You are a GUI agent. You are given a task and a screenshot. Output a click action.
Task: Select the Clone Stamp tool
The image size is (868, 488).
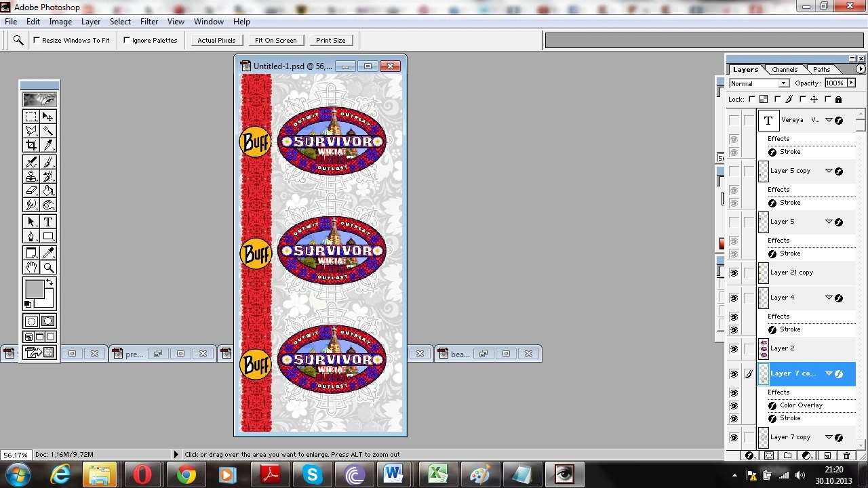[x=31, y=176]
